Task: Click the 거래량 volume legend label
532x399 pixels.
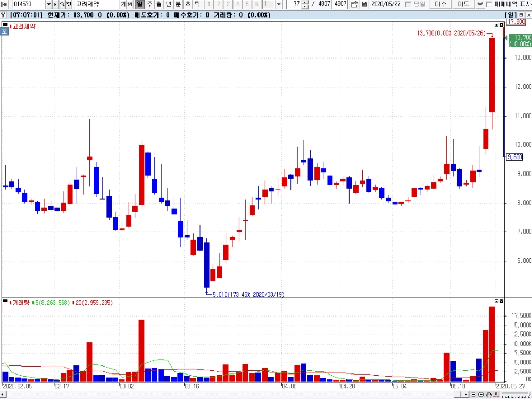Action: click(x=21, y=302)
